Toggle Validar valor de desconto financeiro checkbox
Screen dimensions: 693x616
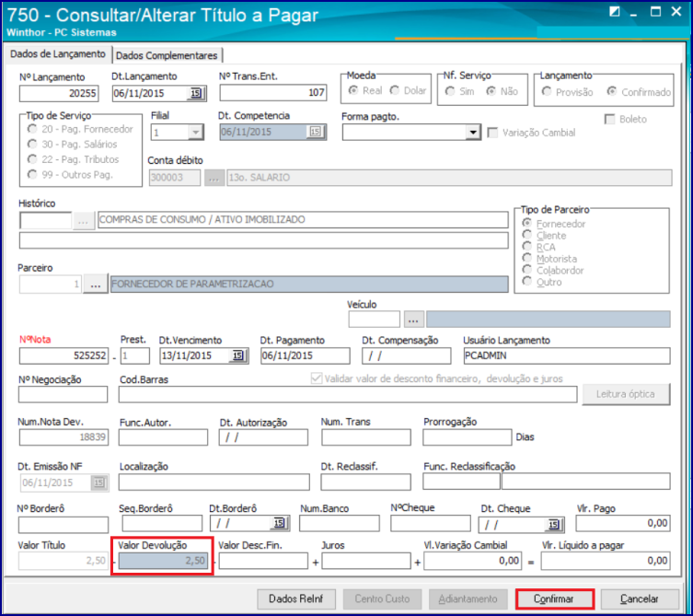pyautogui.click(x=317, y=378)
